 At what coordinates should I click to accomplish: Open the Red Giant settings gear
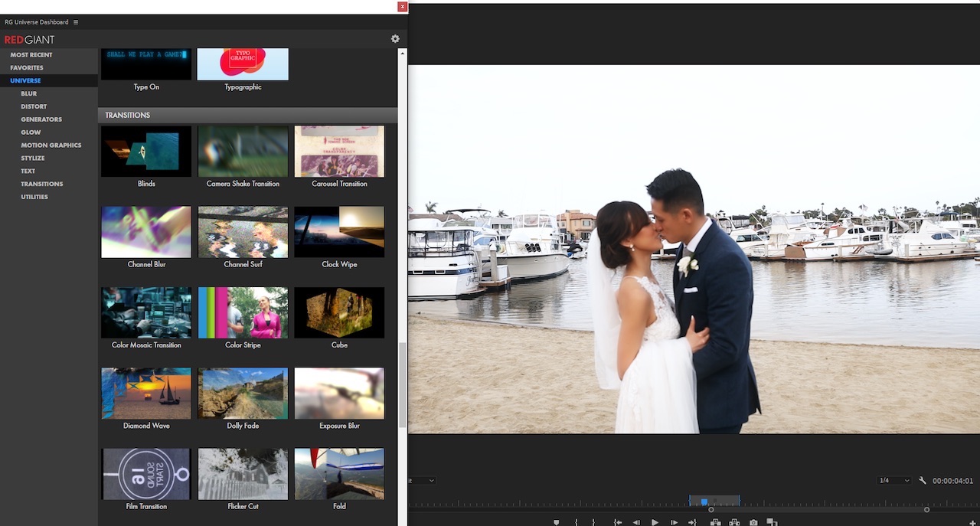pos(394,38)
